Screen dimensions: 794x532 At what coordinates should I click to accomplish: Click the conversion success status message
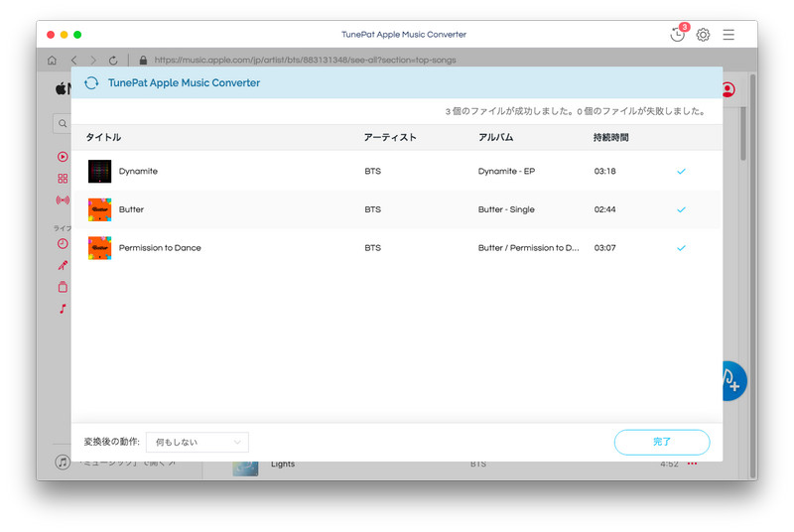pos(576,111)
